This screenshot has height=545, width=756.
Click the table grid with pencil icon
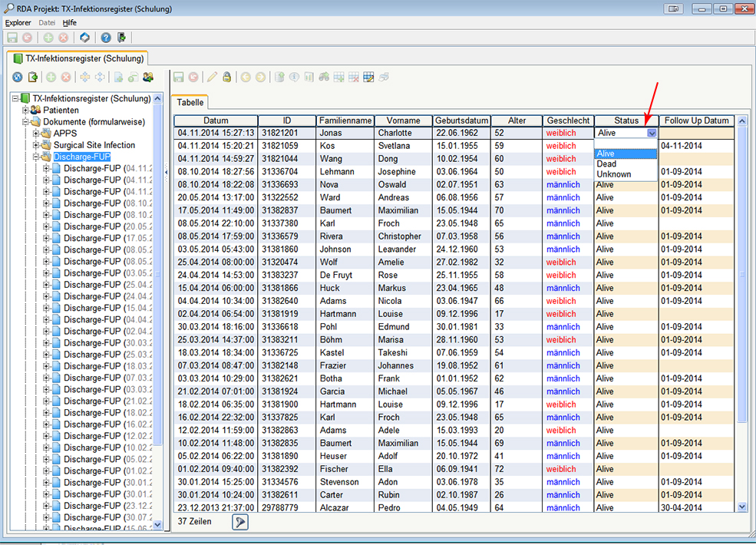tap(368, 78)
